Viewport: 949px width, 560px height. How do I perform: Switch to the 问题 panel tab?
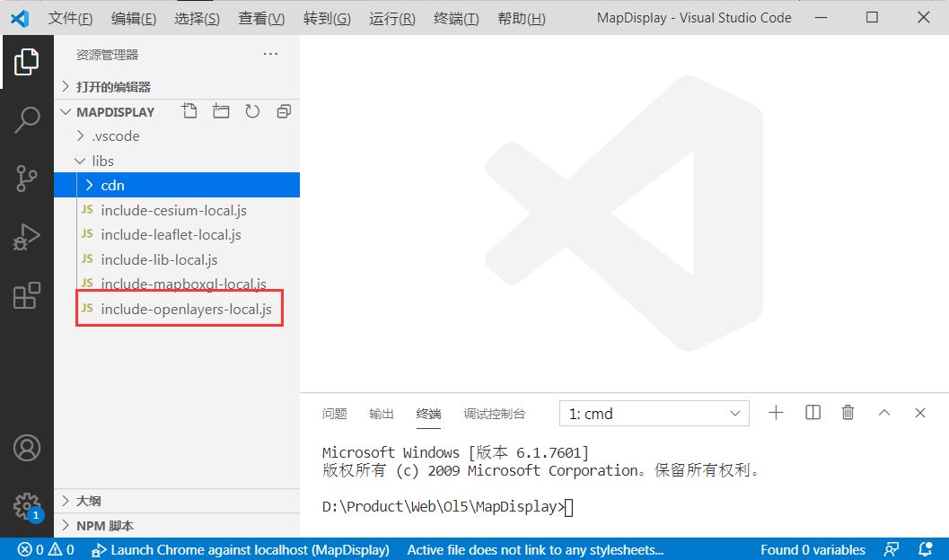(334, 414)
